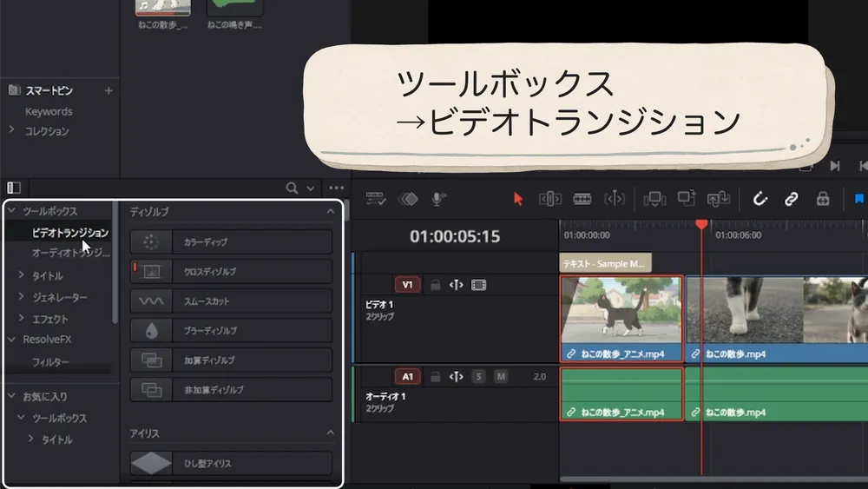Open the effects search magnifier

(x=292, y=188)
